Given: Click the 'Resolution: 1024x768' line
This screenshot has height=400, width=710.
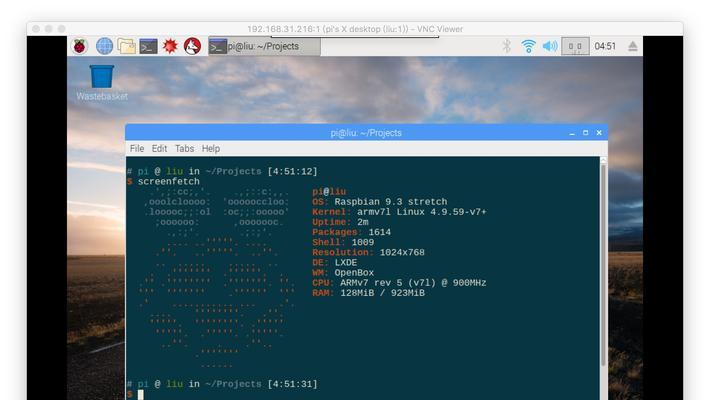Looking at the screenshot, I should pos(368,252).
